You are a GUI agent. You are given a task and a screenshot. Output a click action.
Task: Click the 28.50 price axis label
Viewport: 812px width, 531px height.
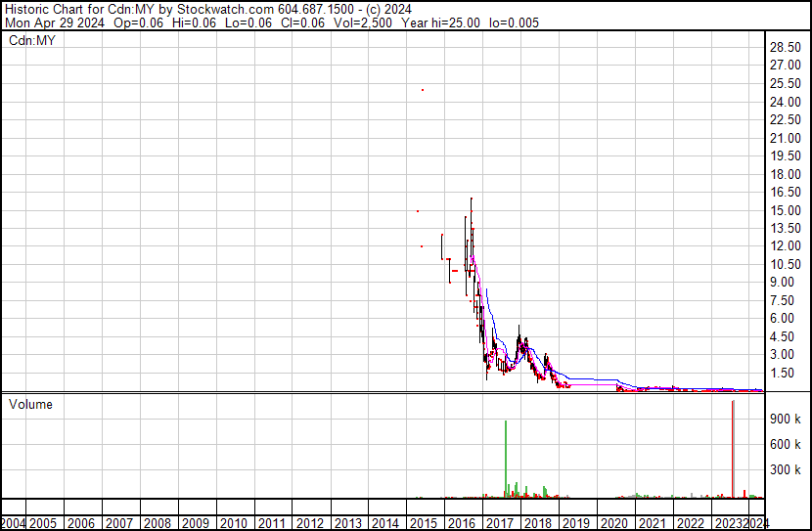pyautogui.click(x=786, y=47)
